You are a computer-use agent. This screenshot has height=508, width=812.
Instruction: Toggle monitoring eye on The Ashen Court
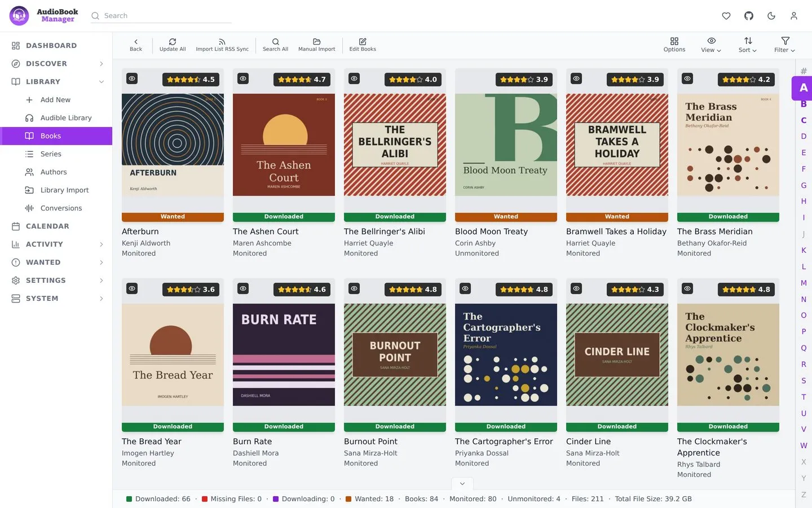coord(243,78)
